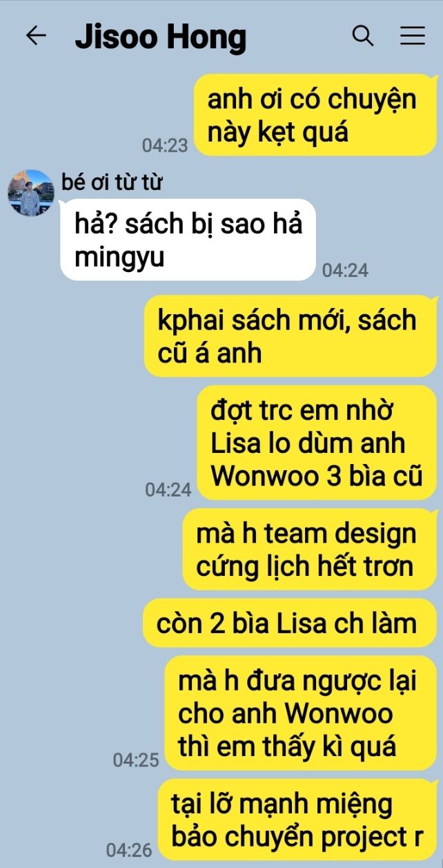This screenshot has width=443, height=868.
Task: Select message 'hả? sách bị sao hả mingyu'
Action: (188, 240)
